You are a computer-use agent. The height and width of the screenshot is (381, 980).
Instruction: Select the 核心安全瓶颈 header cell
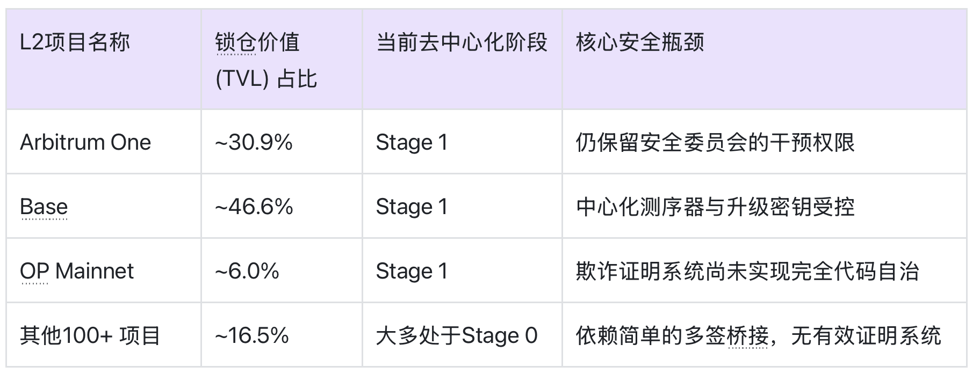click(639, 42)
